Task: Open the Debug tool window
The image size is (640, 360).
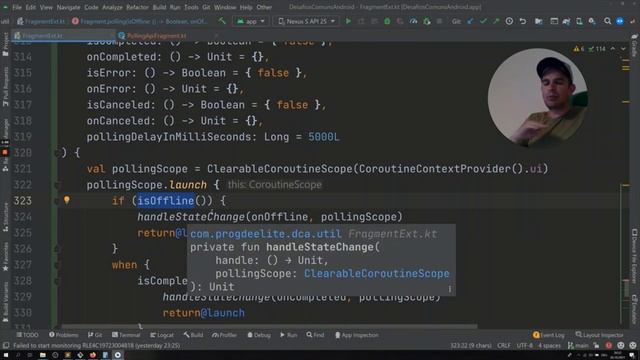Action: (x=259, y=335)
